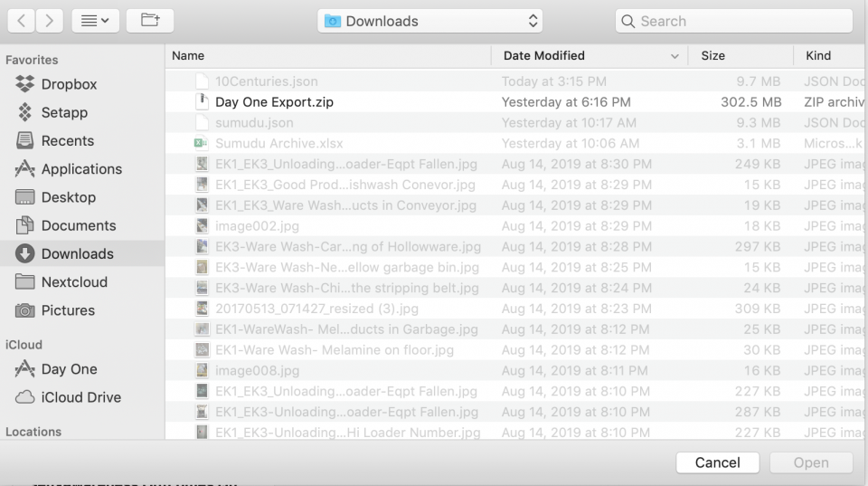Click EK3-Ware Wash-Car...ng of Hollowware.jpg row
The height and width of the screenshot is (486, 868).
(515, 246)
